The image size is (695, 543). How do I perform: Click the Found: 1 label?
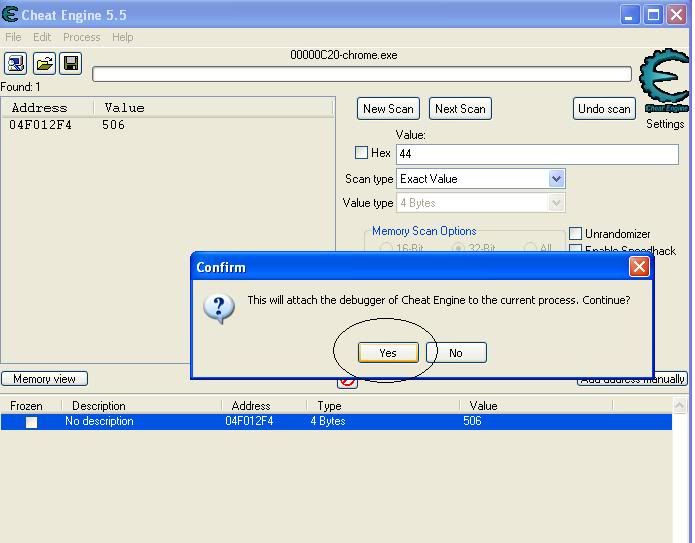pos(20,87)
